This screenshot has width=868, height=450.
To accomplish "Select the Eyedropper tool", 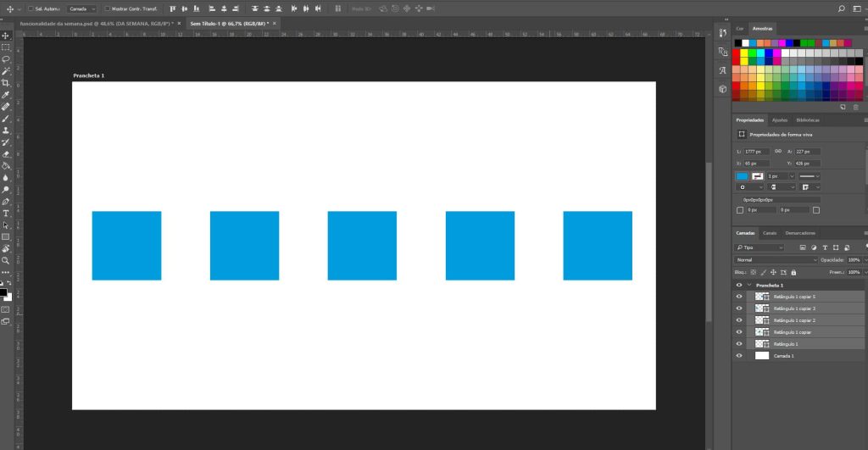I will pos(6,95).
